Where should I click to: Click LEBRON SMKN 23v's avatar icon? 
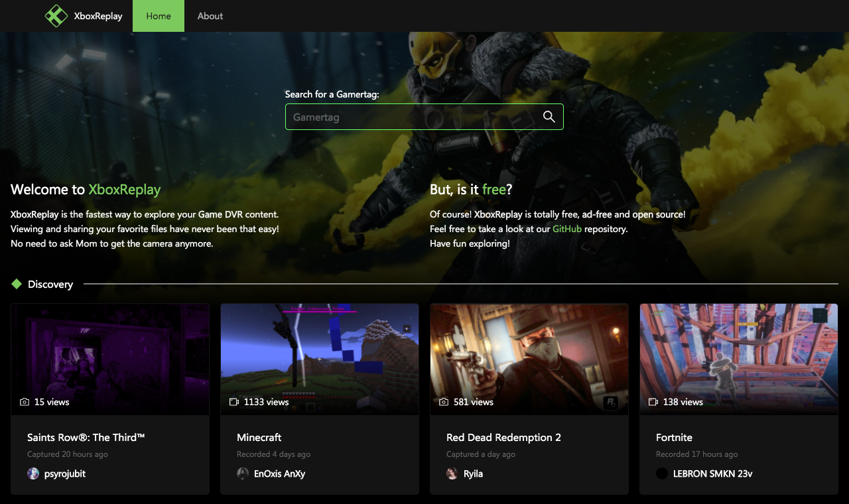661,473
